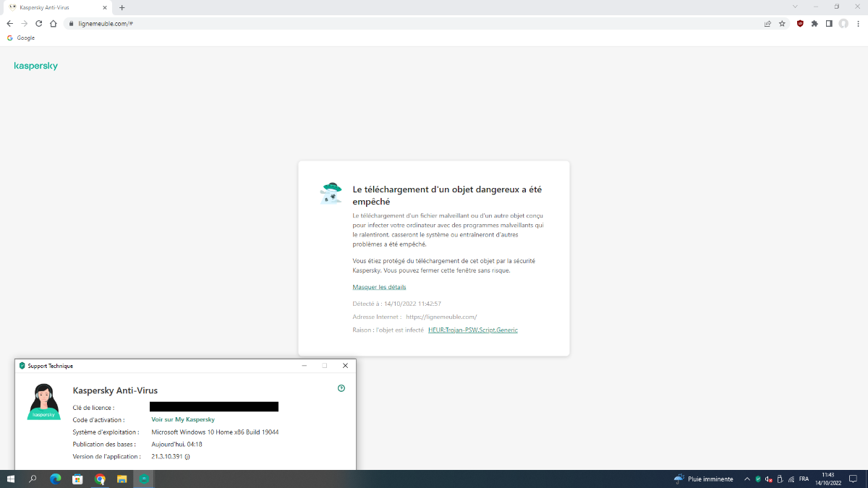The image size is (868, 488).
Task: Click the database publication value Aujourd'hui, 04:18
Action: pos(176,444)
